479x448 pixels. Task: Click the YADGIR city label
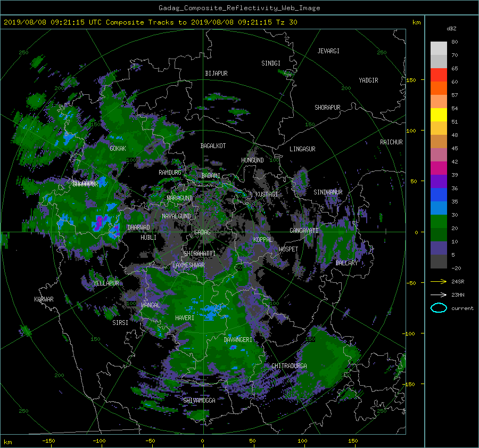tap(368, 80)
